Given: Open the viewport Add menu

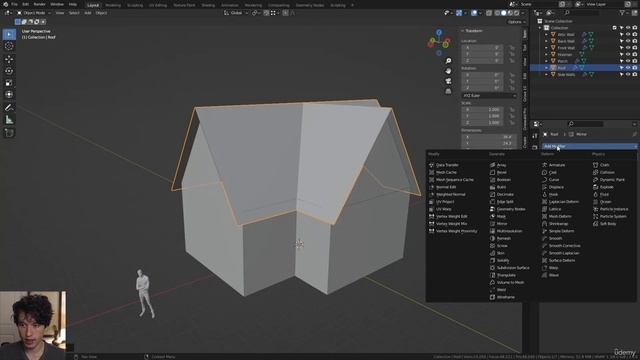Looking at the screenshot, I should coord(88,13).
